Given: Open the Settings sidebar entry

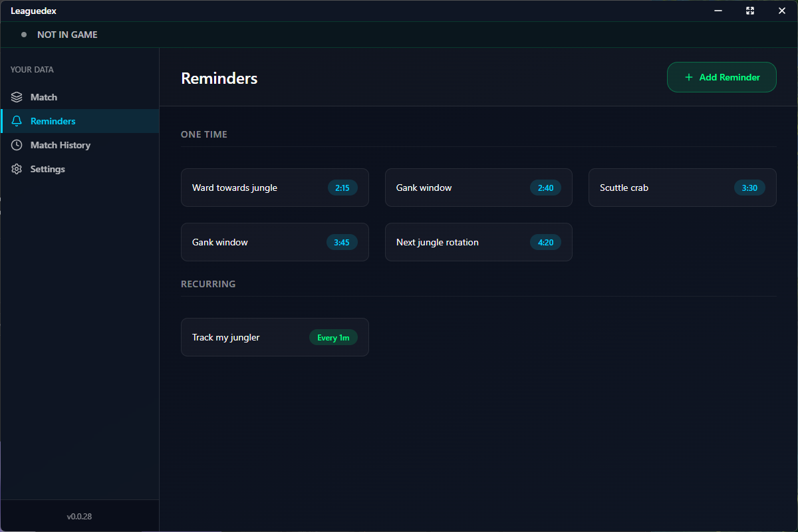Looking at the screenshot, I should [x=48, y=168].
